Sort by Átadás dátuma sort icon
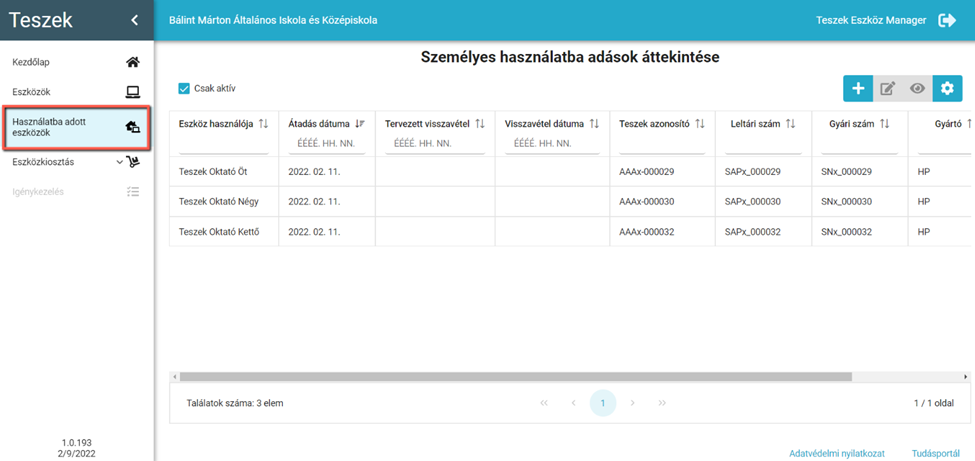This screenshot has width=975, height=461. coord(360,124)
